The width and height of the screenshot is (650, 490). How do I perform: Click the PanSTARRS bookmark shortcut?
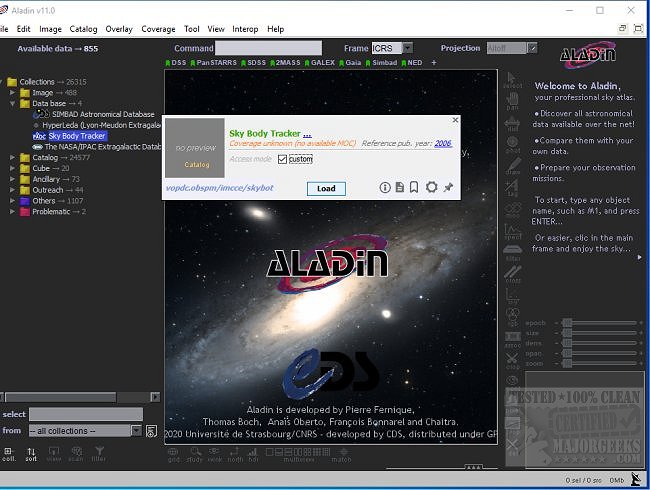(213, 63)
